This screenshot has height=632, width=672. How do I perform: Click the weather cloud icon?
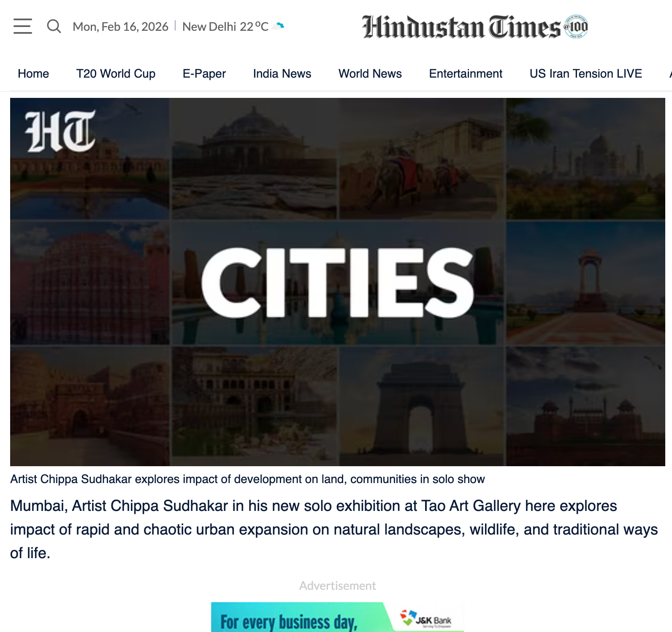278,26
